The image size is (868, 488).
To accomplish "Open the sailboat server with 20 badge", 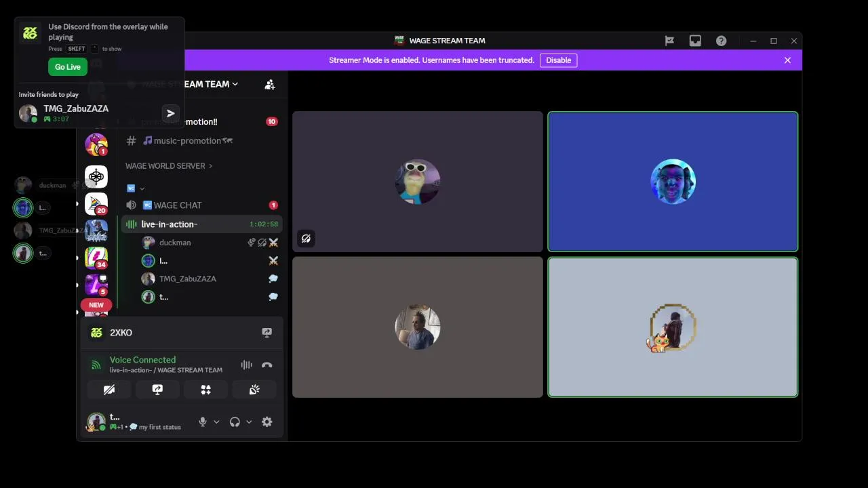I will point(96,203).
